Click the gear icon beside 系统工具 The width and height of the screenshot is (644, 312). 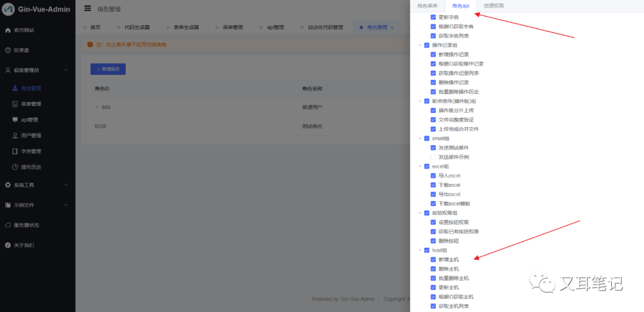point(7,185)
